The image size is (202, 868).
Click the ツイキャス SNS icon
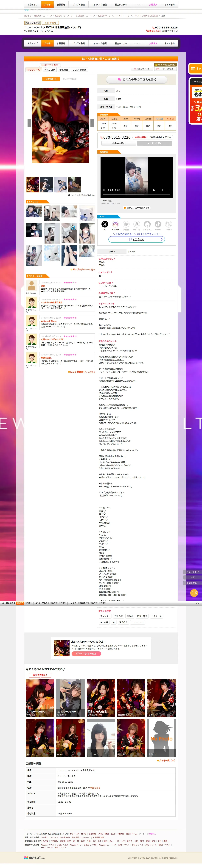(x=147, y=224)
